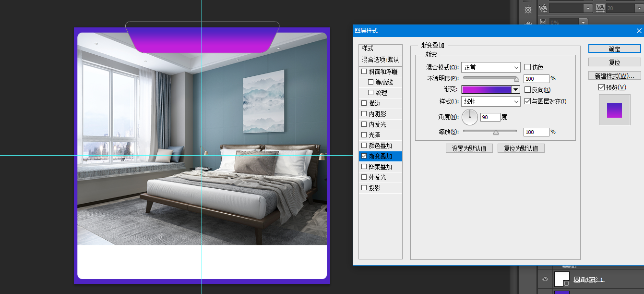Screen dimensions: 644x294
Task: Close the 图层样式 dialog with the X
Action: [x=639, y=30]
